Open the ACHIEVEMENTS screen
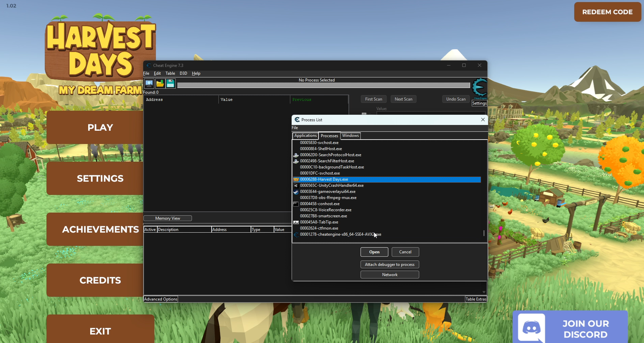This screenshot has width=644, height=343. 95,229
